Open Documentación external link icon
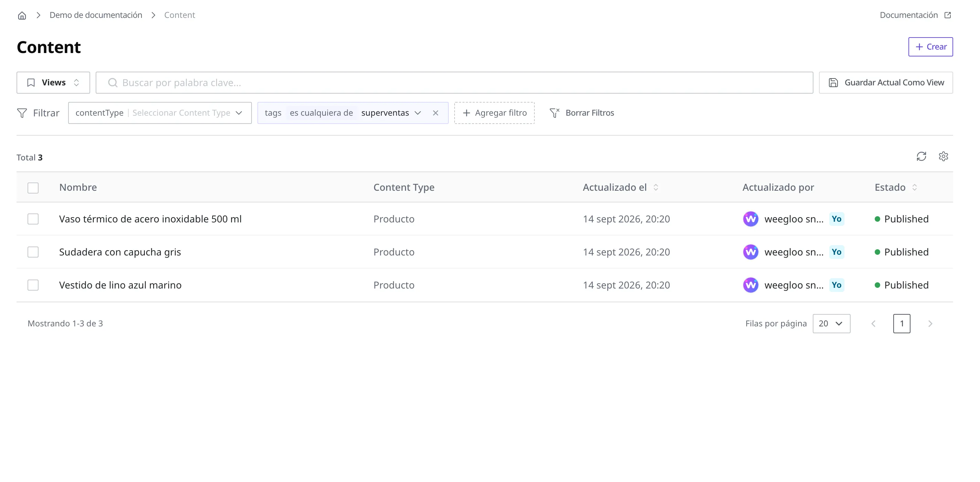980x482 pixels. (x=948, y=15)
